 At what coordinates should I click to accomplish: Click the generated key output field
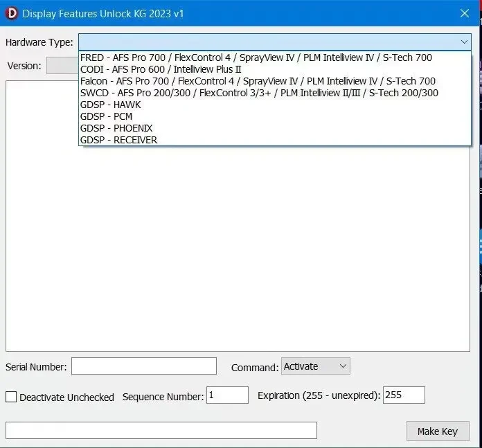[x=161, y=431]
